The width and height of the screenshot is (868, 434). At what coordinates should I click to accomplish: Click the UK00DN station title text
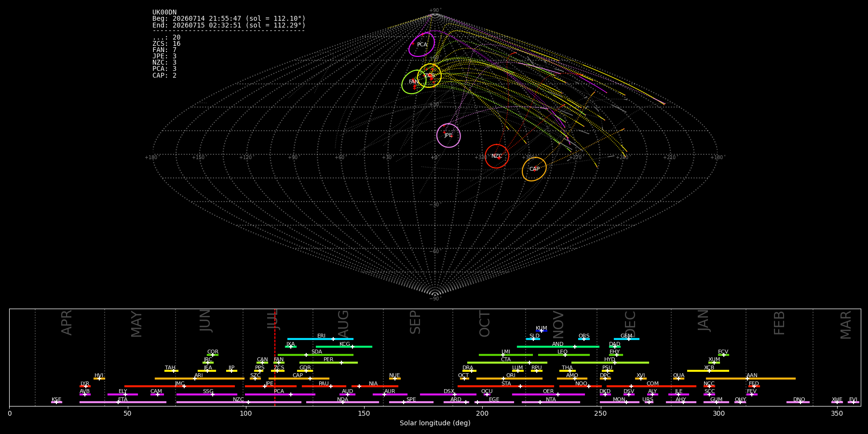click(164, 13)
